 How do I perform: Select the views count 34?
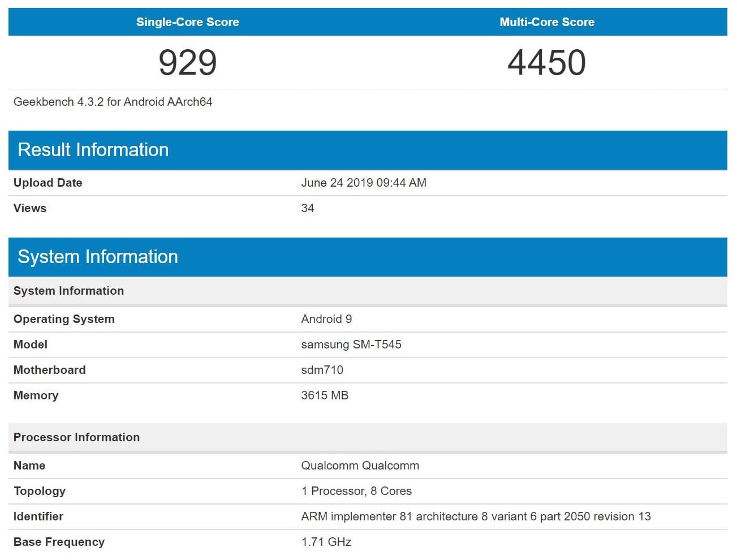click(308, 208)
